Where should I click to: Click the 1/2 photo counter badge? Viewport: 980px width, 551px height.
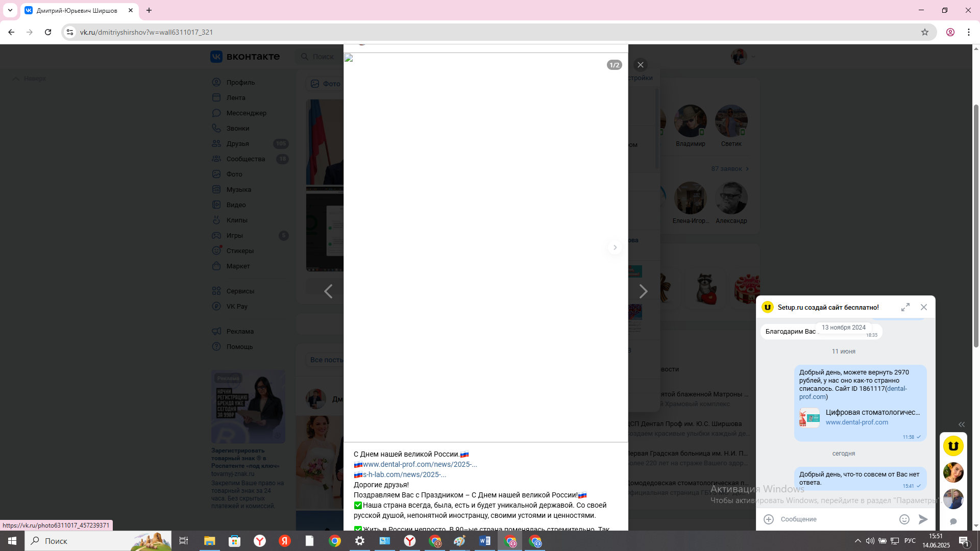(615, 65)
